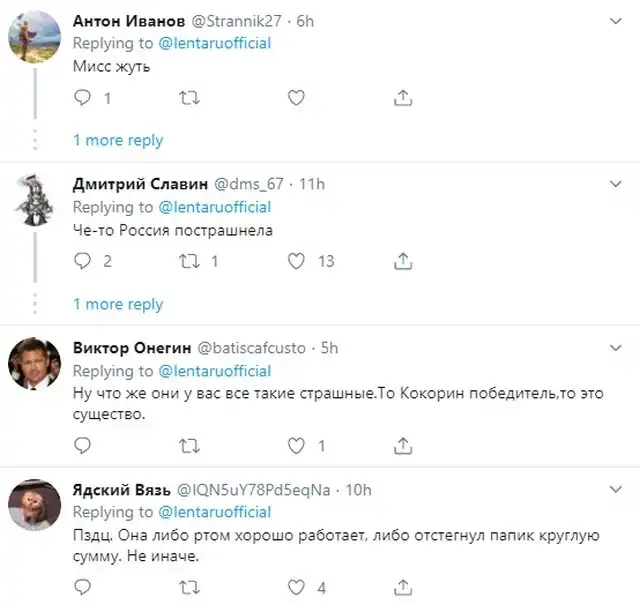Viewport: 640px width, 605px height.
Task: Open the options chevron on Виктор Онегин's tweet
Action: pos(617,348)
